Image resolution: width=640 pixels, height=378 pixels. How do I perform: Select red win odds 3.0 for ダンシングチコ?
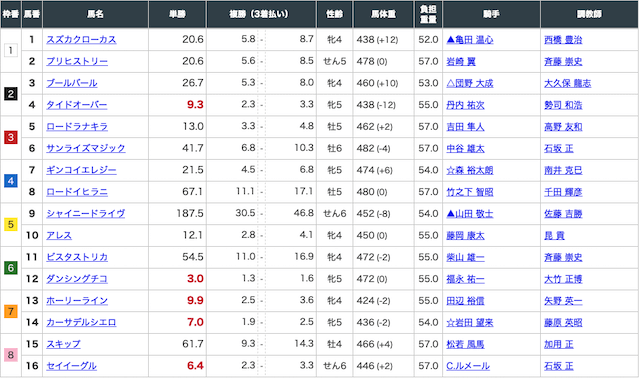pos(195,279)
